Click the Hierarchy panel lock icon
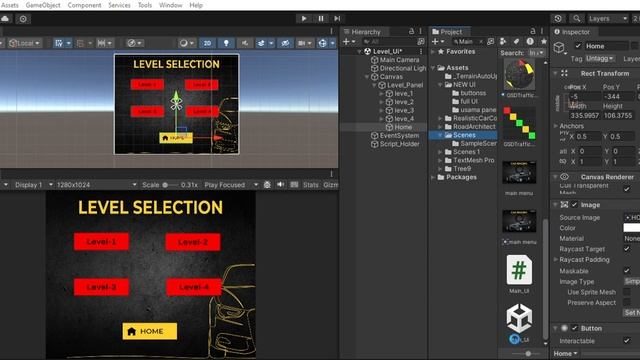 (x=411, y=31)
